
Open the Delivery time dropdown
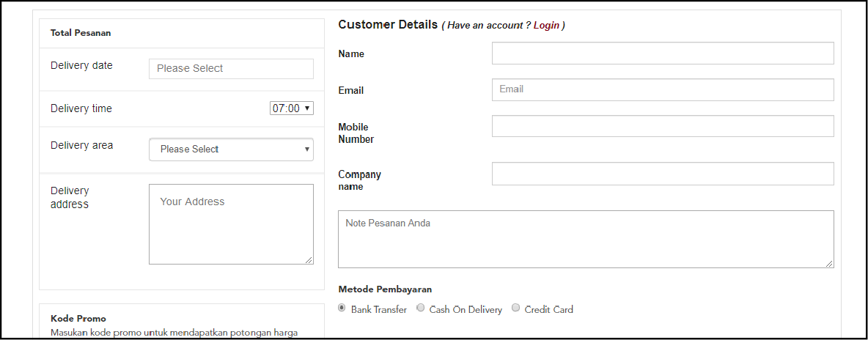[x=291, y=108]
